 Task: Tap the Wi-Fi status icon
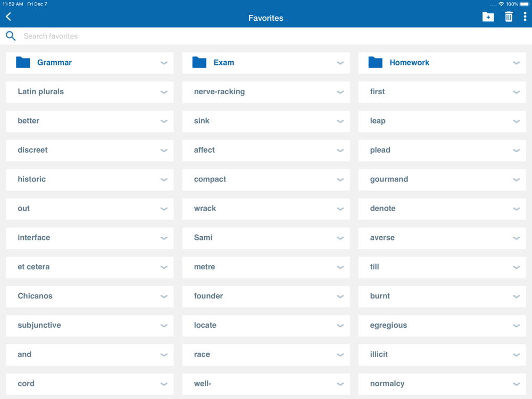click(501, 4)
